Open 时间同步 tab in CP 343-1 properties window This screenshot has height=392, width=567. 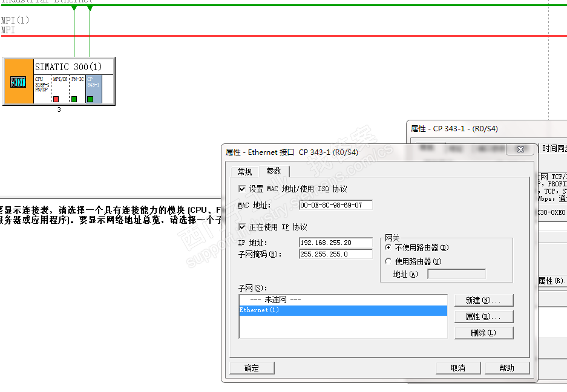pos(554,148)
